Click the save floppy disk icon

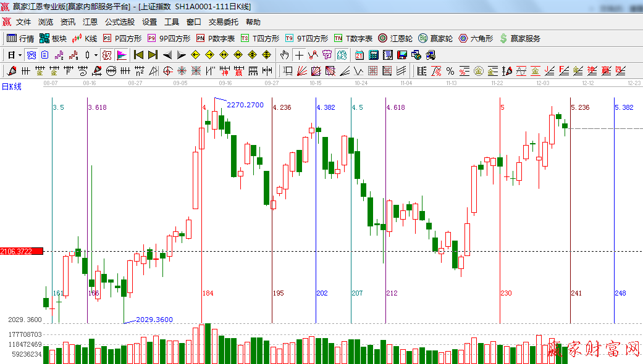click(401, 55)
